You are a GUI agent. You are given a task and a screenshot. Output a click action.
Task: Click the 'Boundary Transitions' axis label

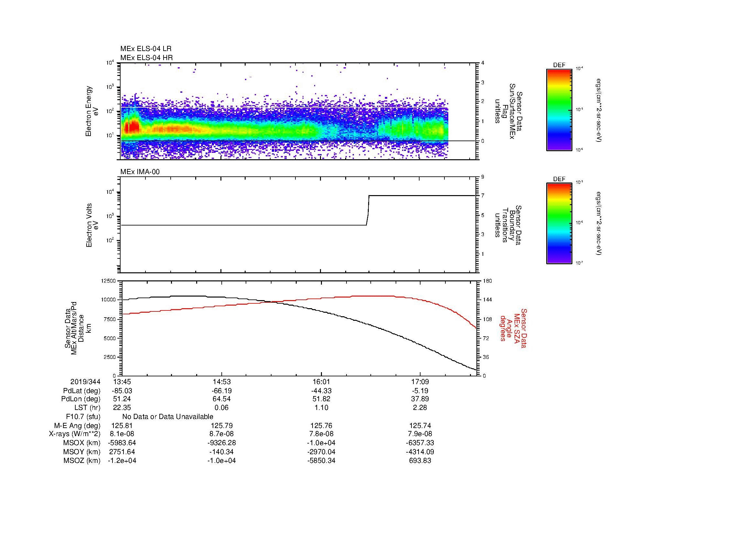[x=508, y=225]
